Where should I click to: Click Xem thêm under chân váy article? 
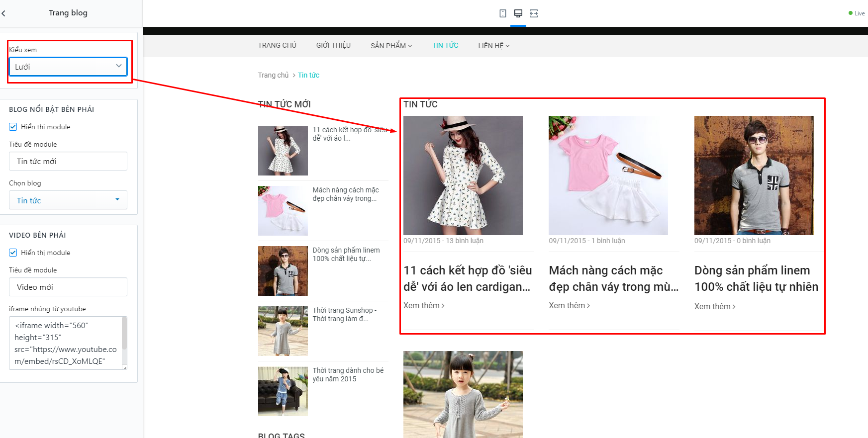570,305
